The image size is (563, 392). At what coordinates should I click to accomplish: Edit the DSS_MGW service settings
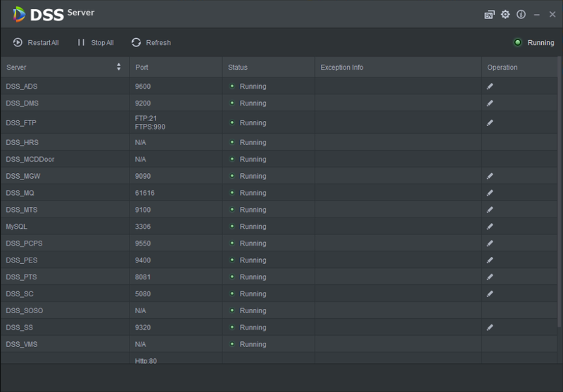[490, 176]
